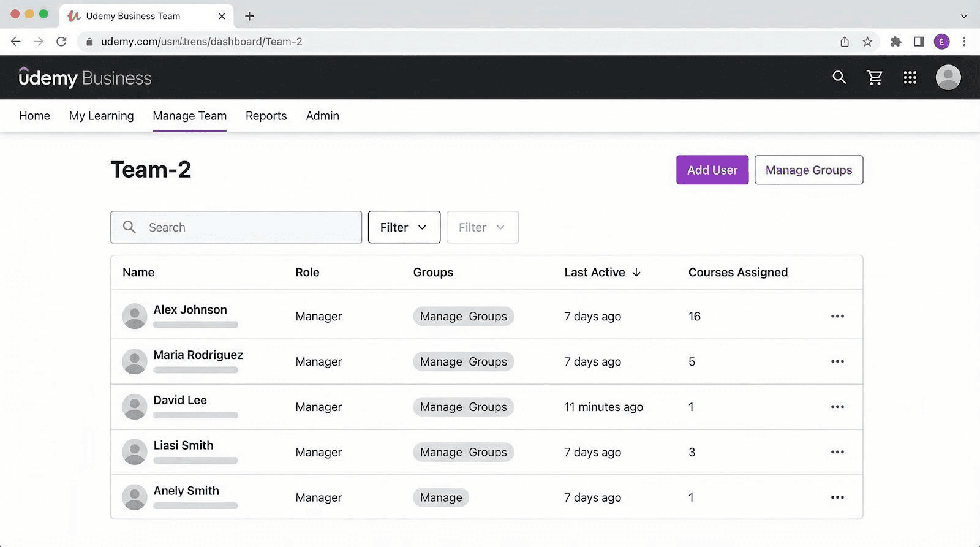Open the shopping cart

click(x=875, y=77)
